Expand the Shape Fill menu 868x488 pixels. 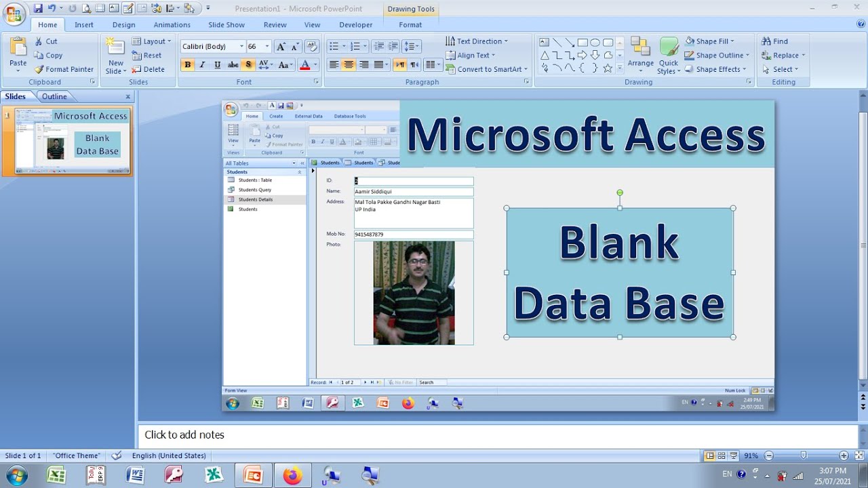coord(709,41)
